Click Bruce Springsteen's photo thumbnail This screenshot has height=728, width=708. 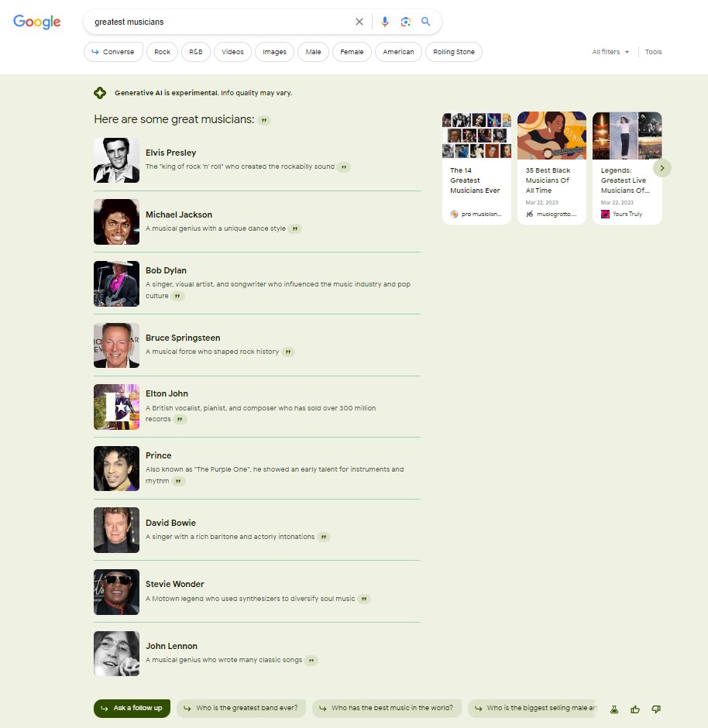tap(116, 345)
